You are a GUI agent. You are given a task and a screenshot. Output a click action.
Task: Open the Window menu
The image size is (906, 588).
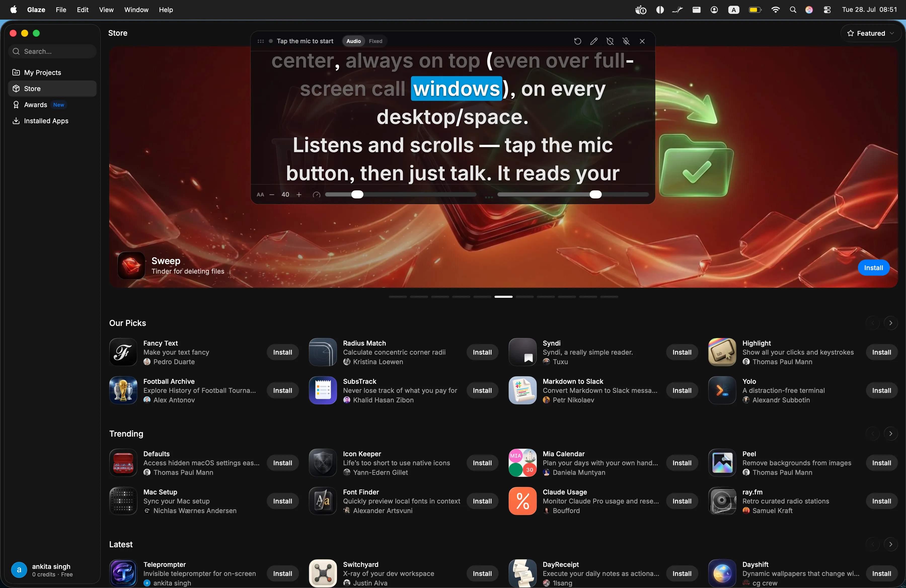[136, 10]
